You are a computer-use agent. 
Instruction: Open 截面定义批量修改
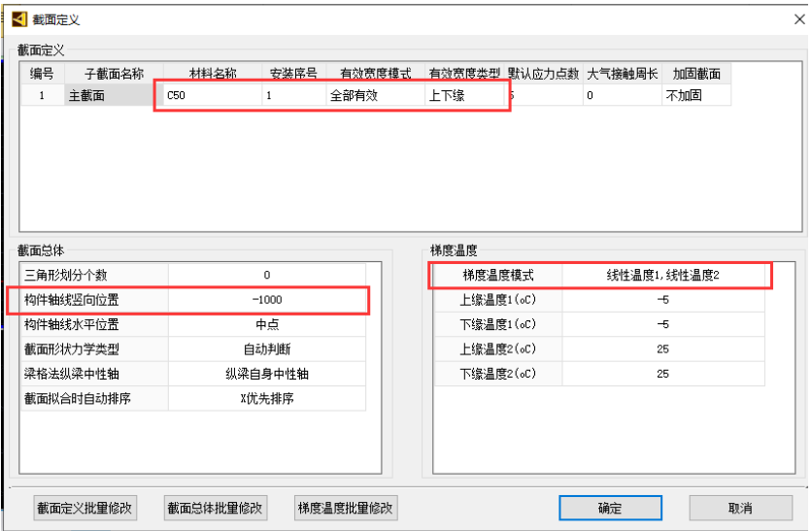pyautogui.click(x=85, y=508)
